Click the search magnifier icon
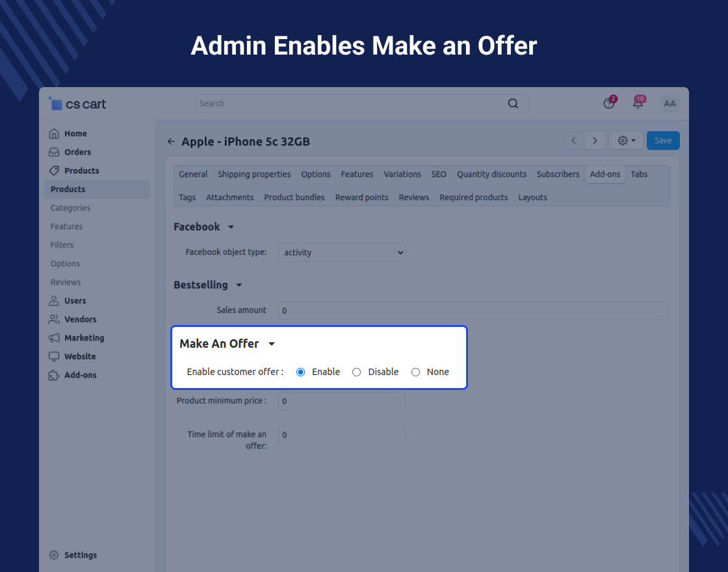This screenshot has height=572, width=728. 513,103
